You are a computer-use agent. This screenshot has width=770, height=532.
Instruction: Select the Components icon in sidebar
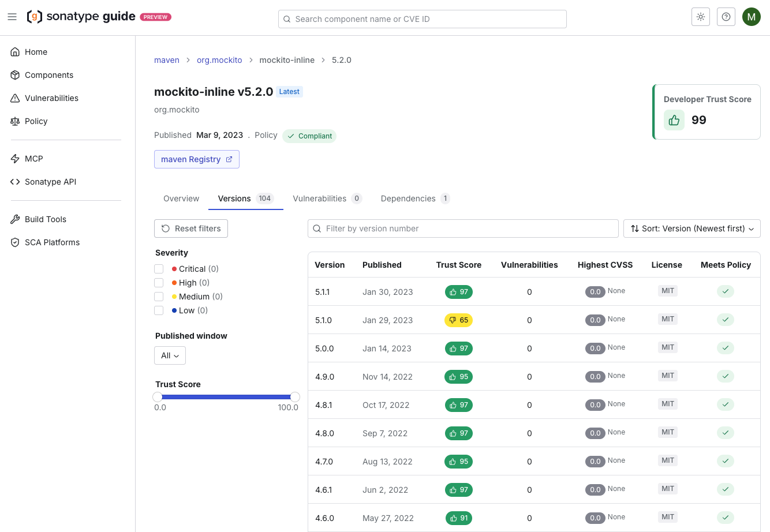tap(16, 75)
